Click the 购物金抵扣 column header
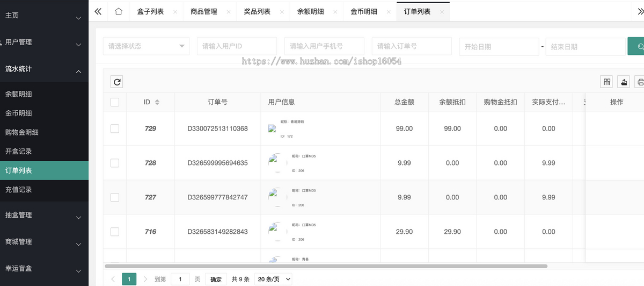Viewport: 644px width, 286px height. click(501, 102)
